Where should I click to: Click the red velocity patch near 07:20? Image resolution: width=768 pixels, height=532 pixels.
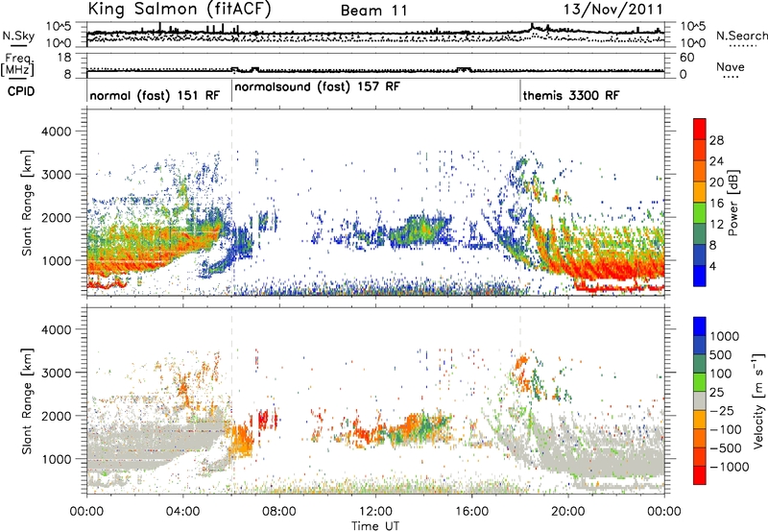(263, 420)
